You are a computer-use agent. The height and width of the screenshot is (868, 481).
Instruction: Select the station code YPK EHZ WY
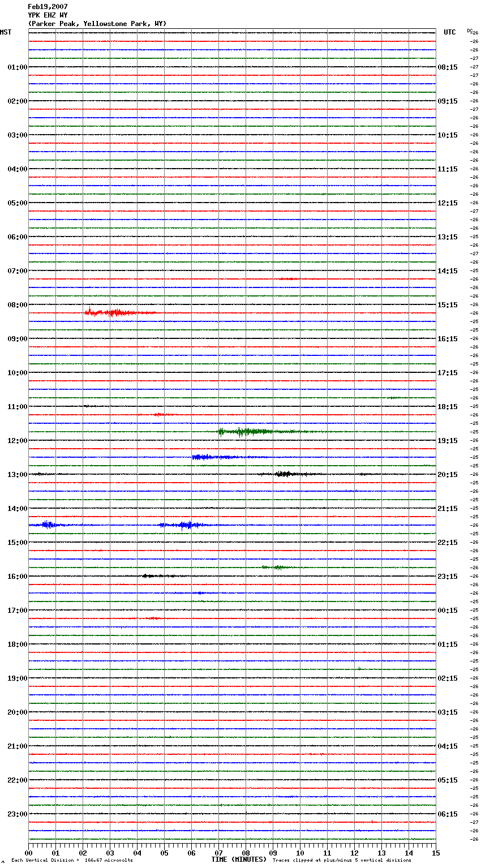[48, 15]
